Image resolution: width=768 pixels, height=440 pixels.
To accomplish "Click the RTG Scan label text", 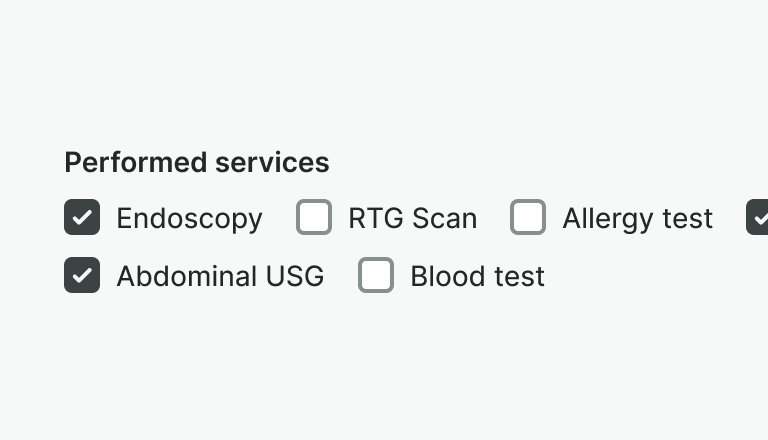I will point(412,218).
